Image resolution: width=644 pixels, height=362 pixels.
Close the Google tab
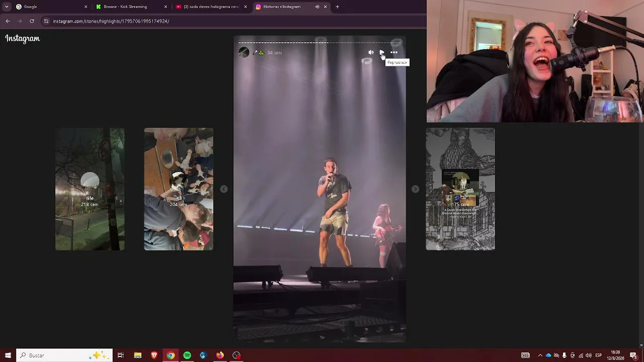[x=86, y=7]
